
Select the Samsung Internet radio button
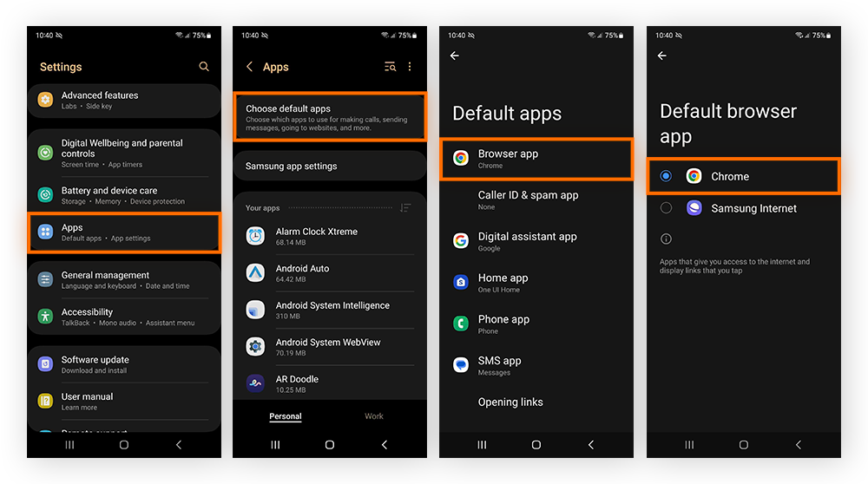point(666,208)
